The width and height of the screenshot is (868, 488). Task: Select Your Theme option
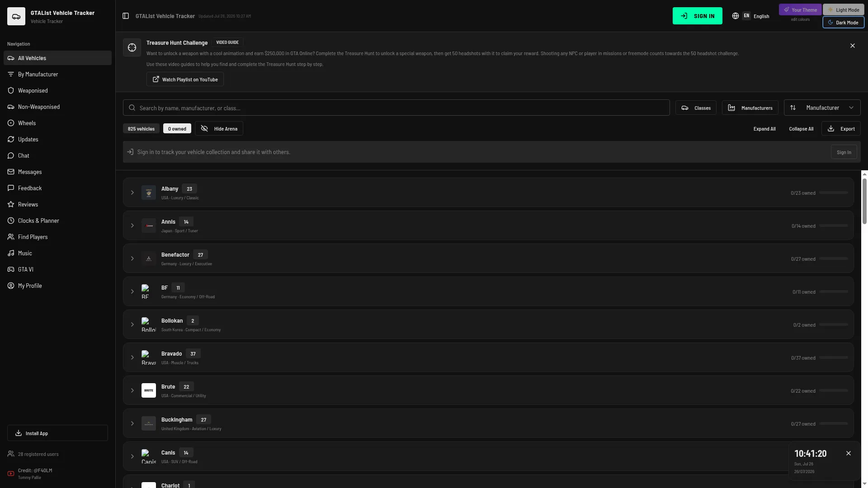point(800,9)
